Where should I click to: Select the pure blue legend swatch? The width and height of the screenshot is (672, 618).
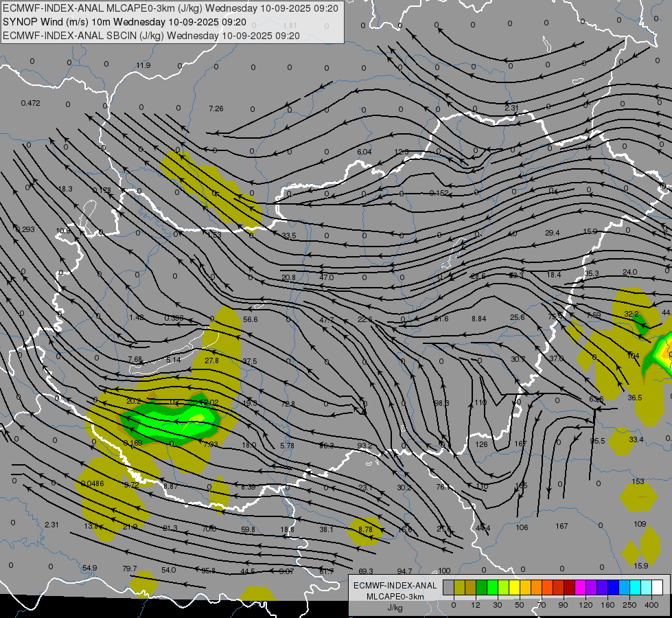613,588
